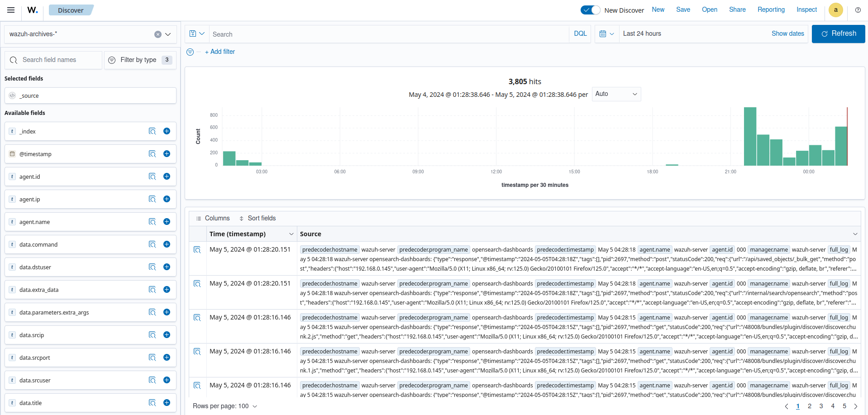Image resolution: width=868 pixels, height=415 pixels.
Task: Click the Wazuh logo
Action: click(32, 10)
